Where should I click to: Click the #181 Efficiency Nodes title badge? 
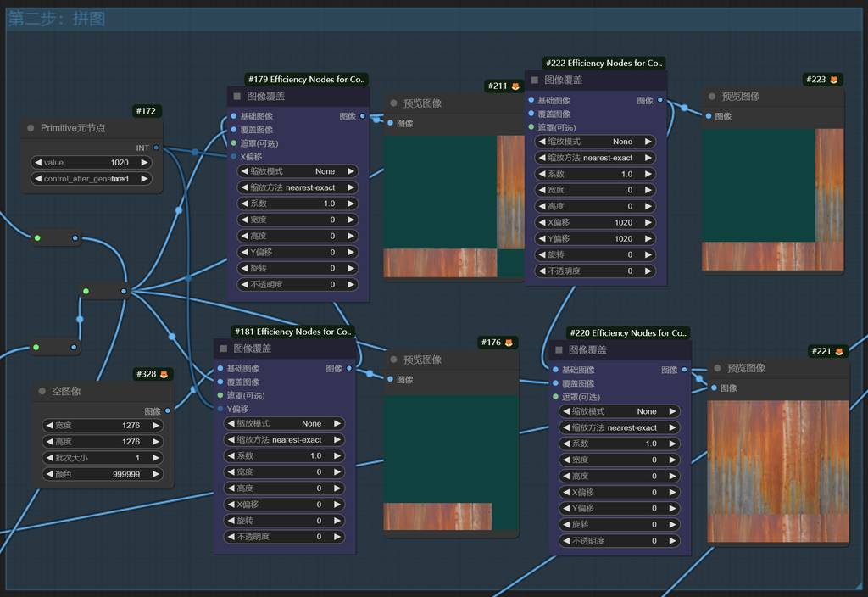292,332
